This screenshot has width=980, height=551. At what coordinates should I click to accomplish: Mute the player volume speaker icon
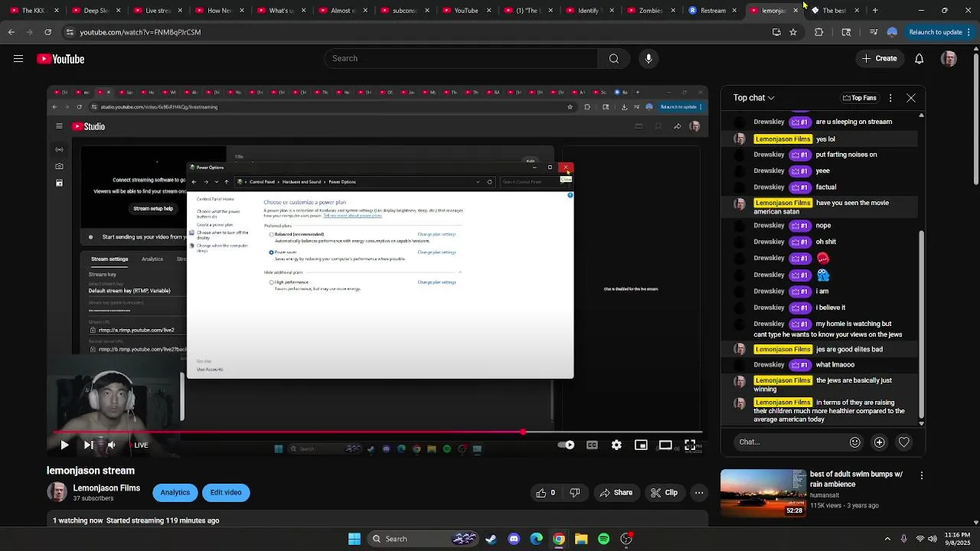tap(112, 445)
